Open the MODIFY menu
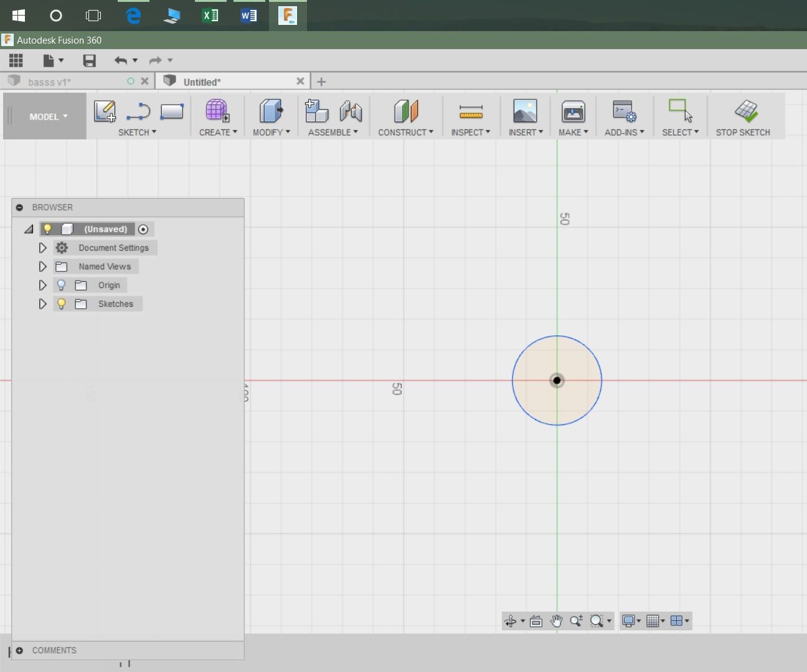This screenshot has width=807, height=672. [x=271, y=132]
